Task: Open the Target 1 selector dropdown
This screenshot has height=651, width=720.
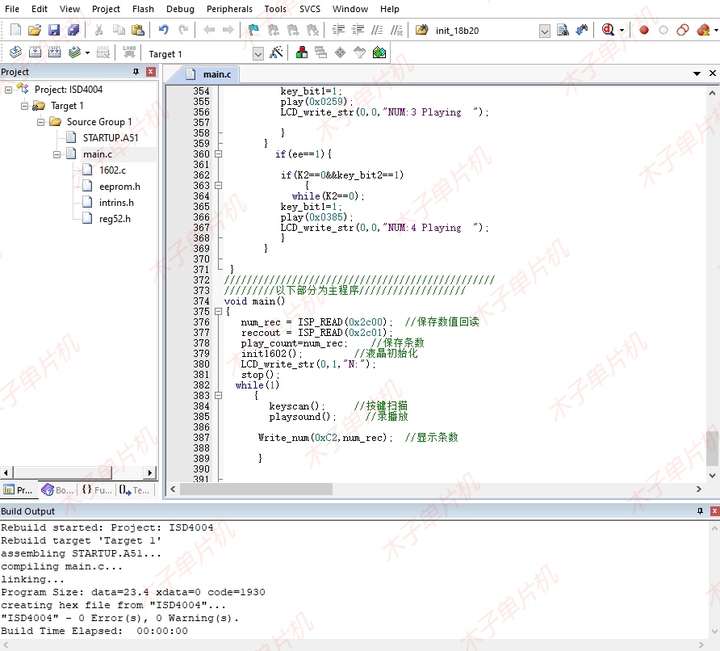Action: [258, 54]
